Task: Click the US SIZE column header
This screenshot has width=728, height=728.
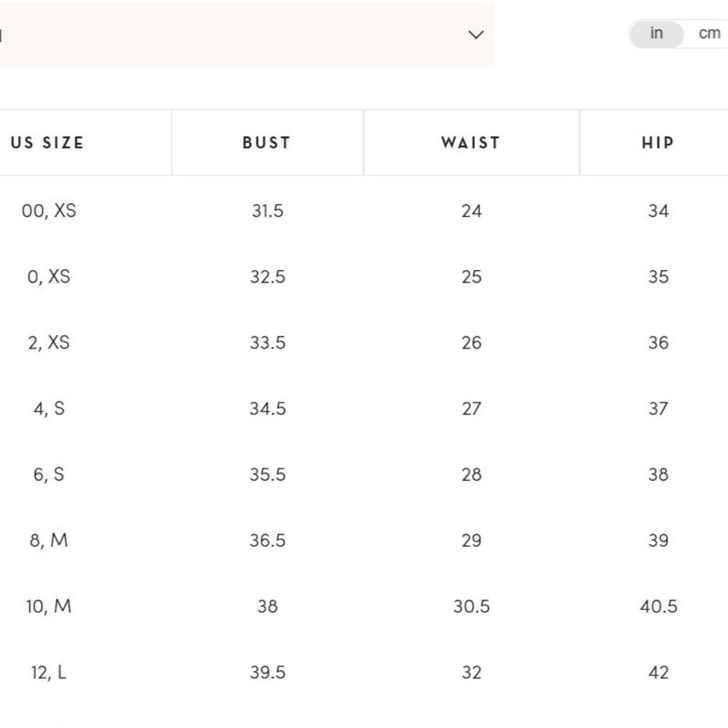Action: pos(47,143)
